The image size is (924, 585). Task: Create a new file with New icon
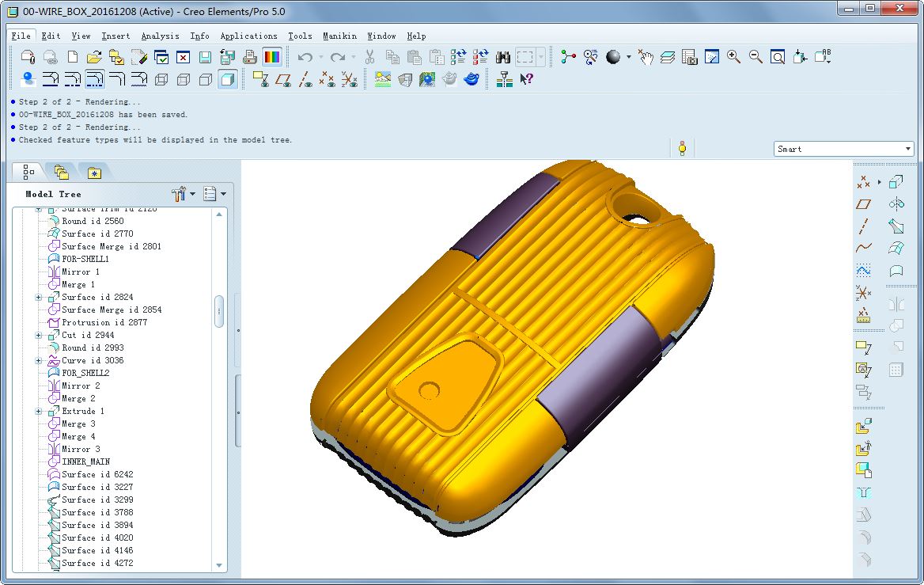(73, 57)
